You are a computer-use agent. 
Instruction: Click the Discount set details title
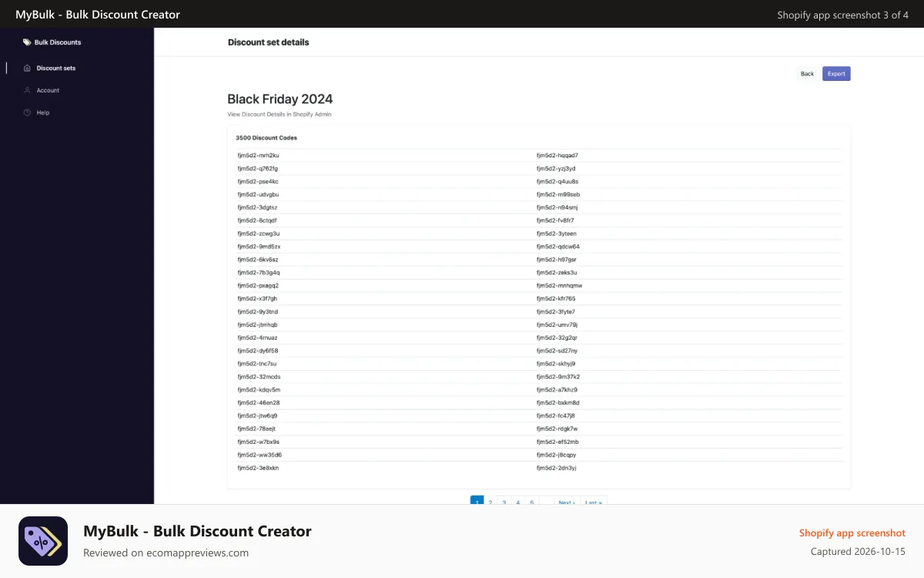(268, 42)
